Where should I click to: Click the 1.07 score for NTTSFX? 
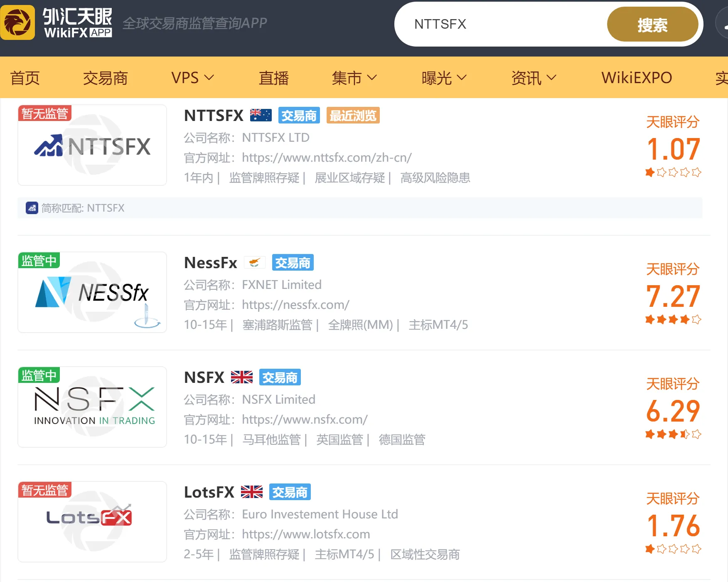coord(673,149)
